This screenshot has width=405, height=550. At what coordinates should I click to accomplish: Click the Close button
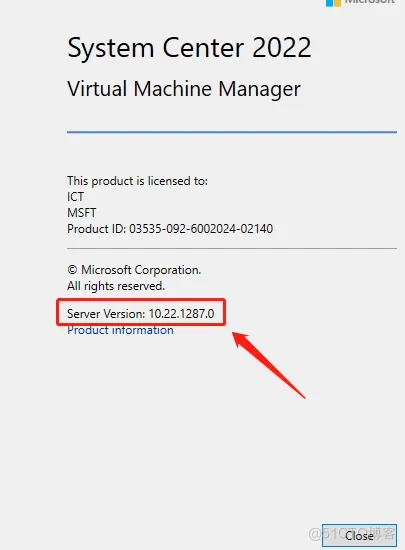point(359,536)
